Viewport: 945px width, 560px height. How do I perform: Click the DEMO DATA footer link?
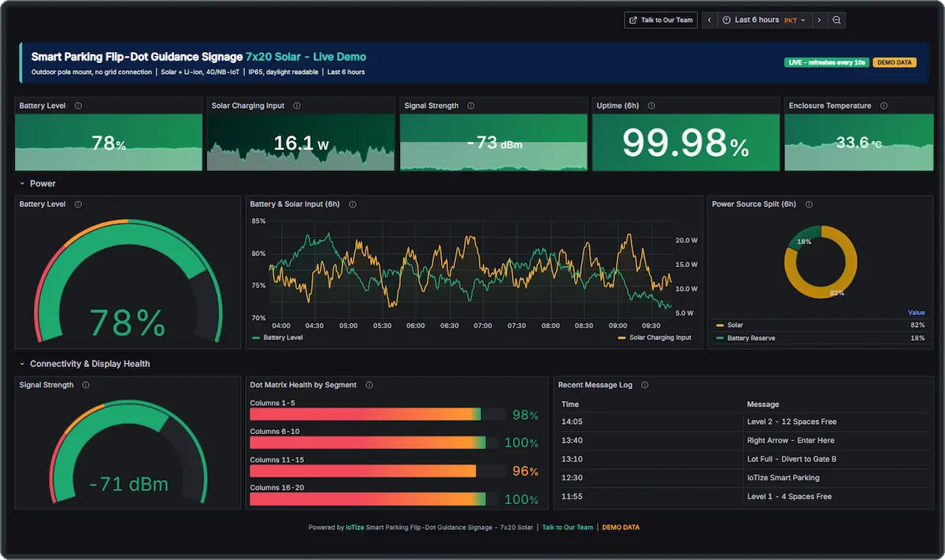click(621, 527)
